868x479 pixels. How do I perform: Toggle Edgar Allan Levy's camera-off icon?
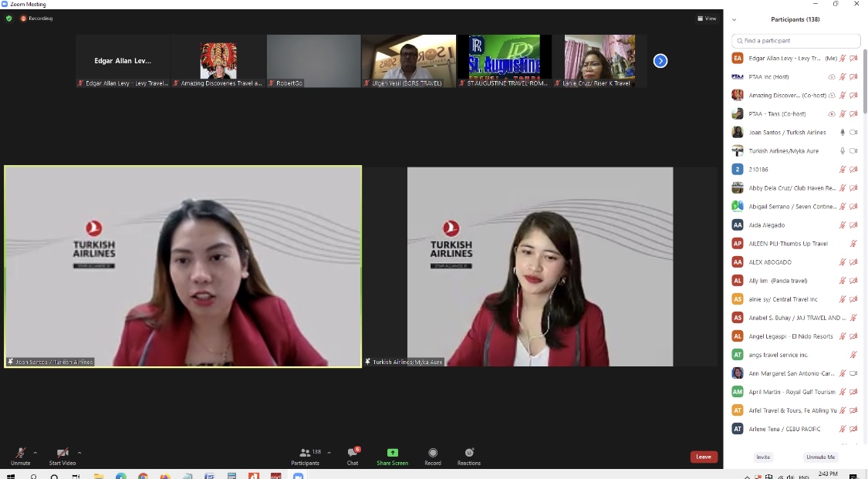point(853,58)
